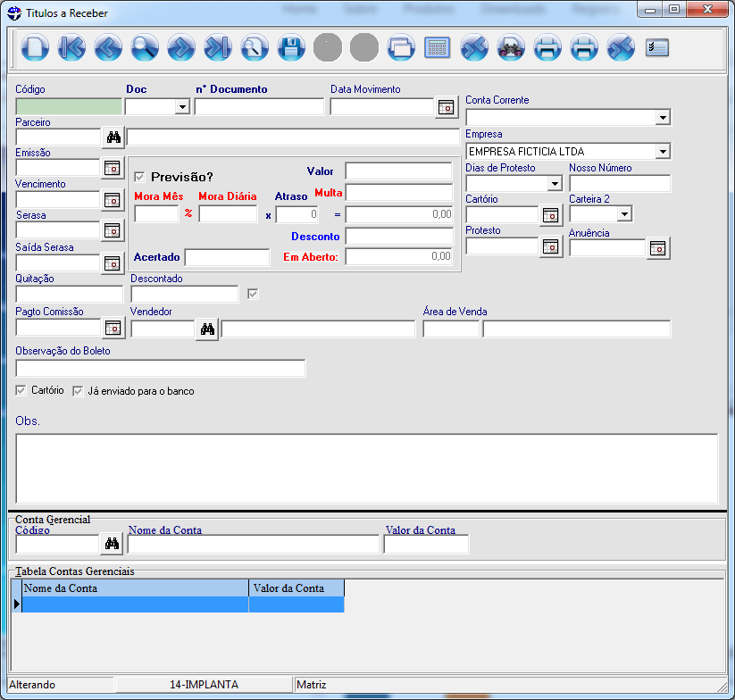Click the 14-IMPLANTA status bar entry
Image resolution: width=735 pixels, height=700 pixels.
(204, 685)
